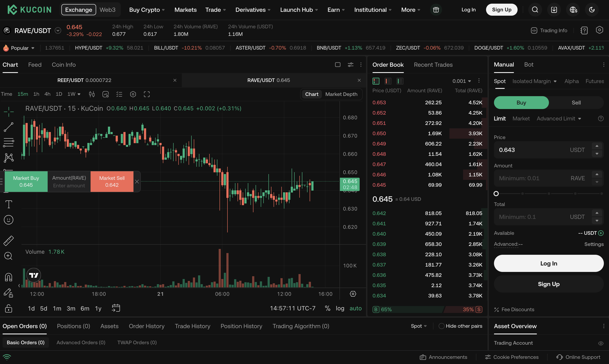Open order book 0.001 precision dropdown
The image size is (609, 364).
[x=462, y=81]
